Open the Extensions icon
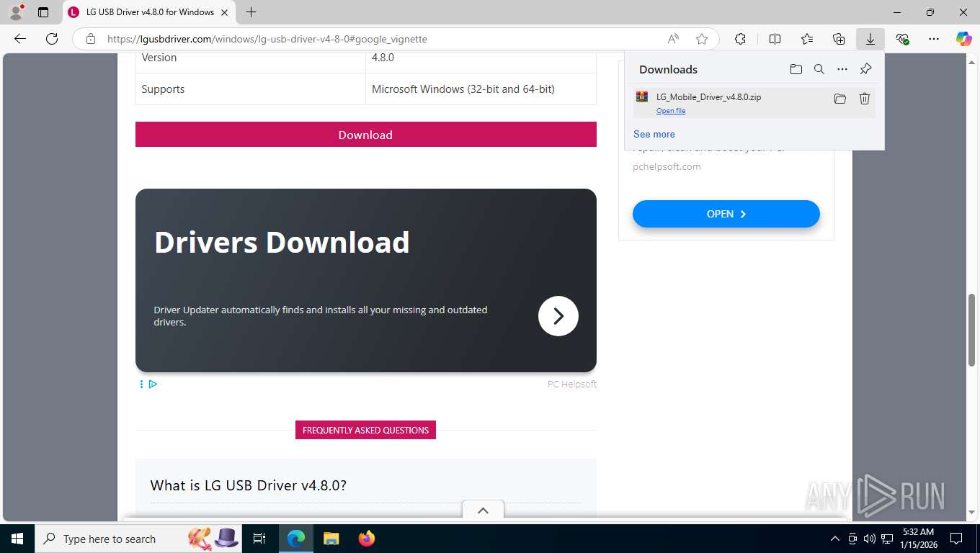The height and width of the screenshot is (553, 980). pos(740,39)
